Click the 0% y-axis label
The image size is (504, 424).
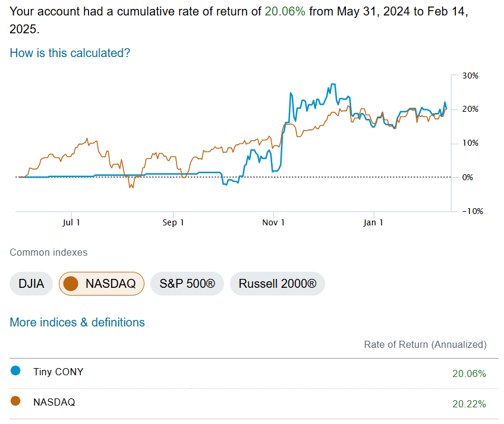tap(467, 177)
